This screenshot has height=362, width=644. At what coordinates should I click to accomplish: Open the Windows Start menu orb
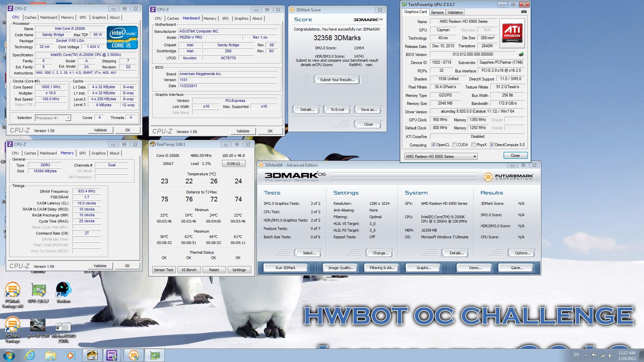tap(9, 355)
